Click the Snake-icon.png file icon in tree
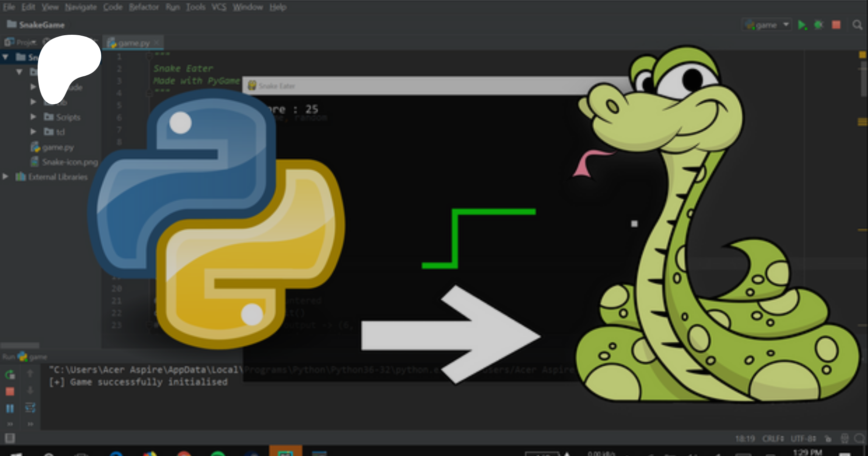This screenshot has width=868, height=456. (35, 162)
